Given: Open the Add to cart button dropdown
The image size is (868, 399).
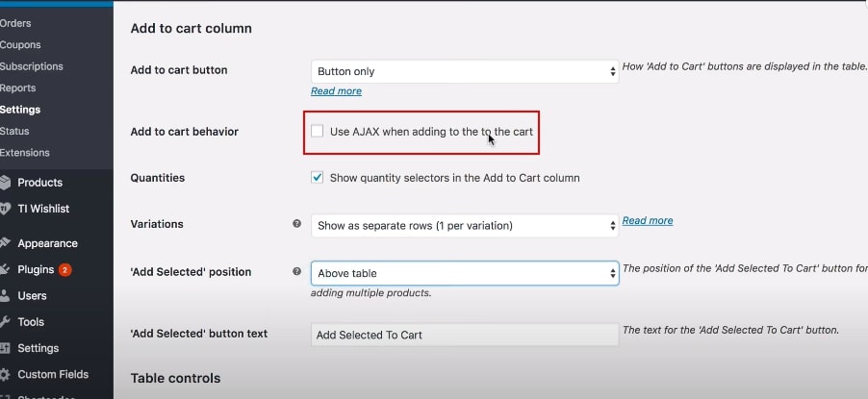Looking at the screenshot, I should point(464,71).
